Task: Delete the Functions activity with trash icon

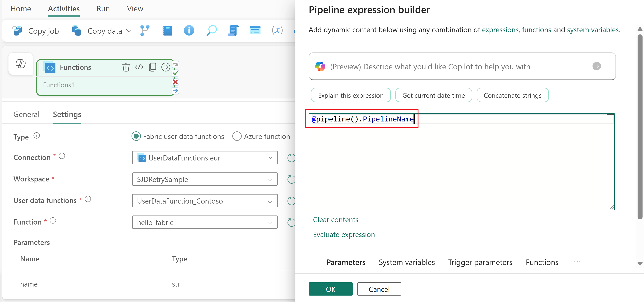Action: tap(126, 67)
